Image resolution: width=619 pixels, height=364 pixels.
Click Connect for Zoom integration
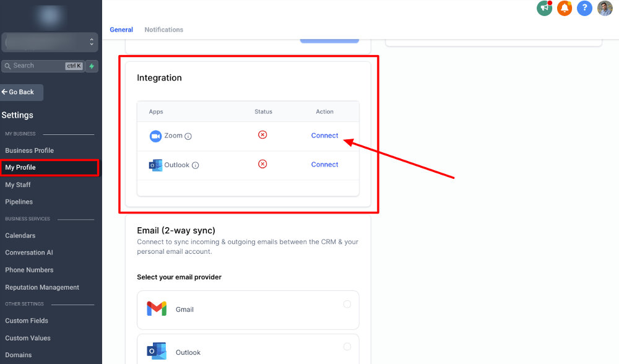pyautogui.click(x=324, y=136)
